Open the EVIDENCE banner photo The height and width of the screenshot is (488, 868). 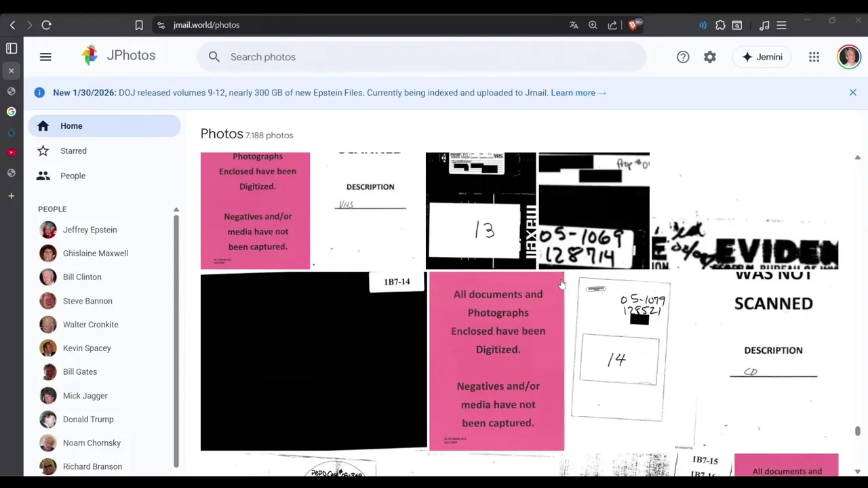[745, 211]
